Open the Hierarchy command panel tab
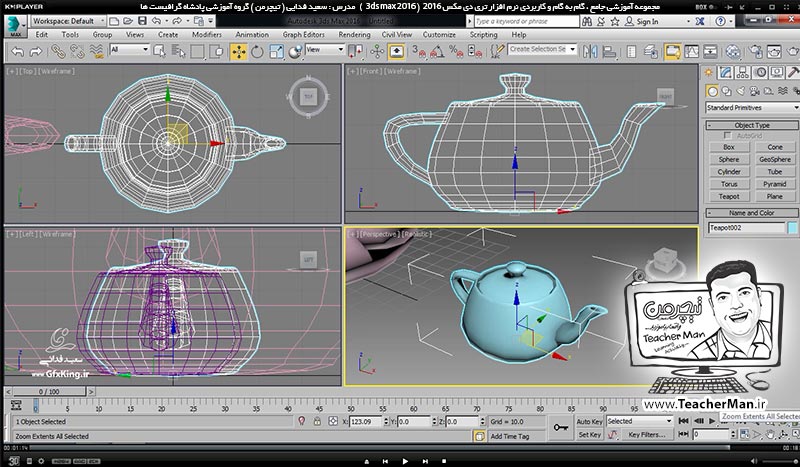 click(x=743, y=72)
